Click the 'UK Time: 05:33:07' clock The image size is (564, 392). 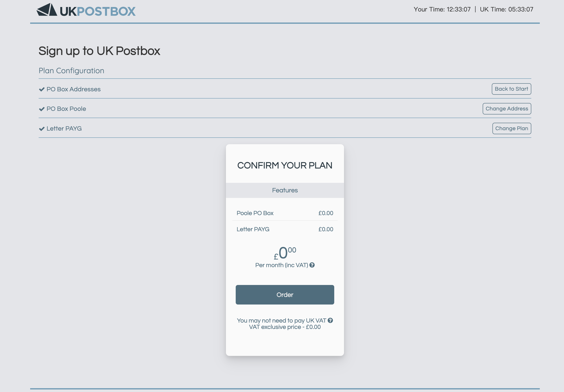point(506,9)
